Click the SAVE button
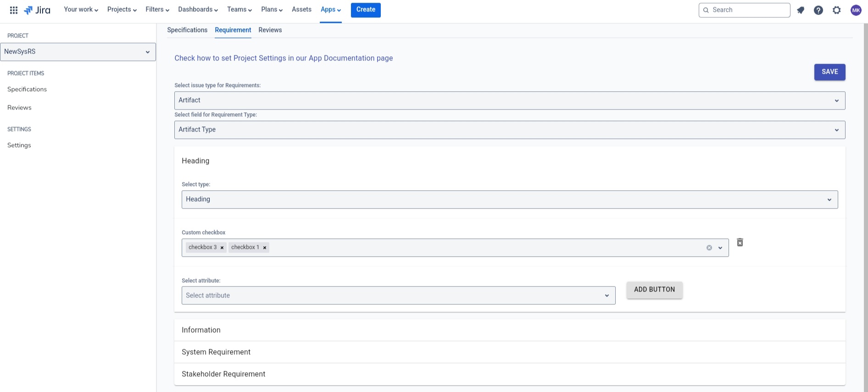868x392 pixels. pos(829,72)
